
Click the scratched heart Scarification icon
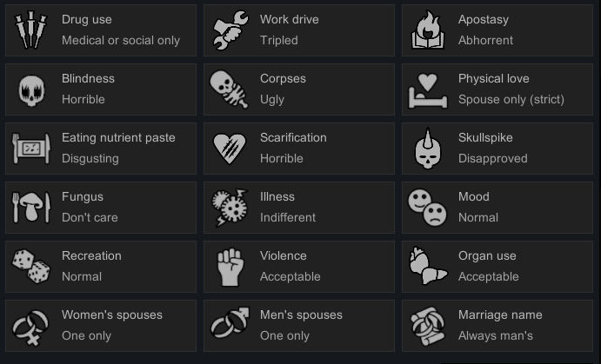230,148
